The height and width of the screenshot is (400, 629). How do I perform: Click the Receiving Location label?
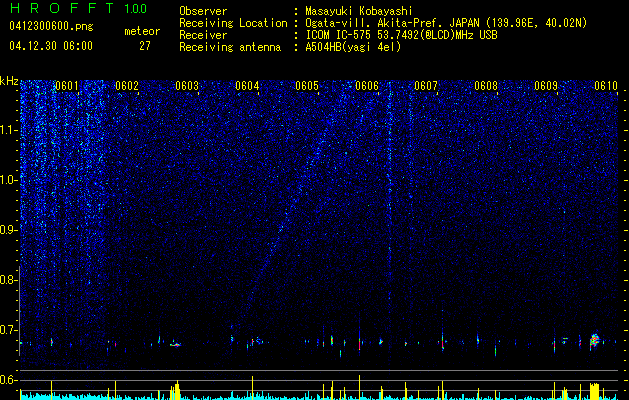[x=233, y=23]
